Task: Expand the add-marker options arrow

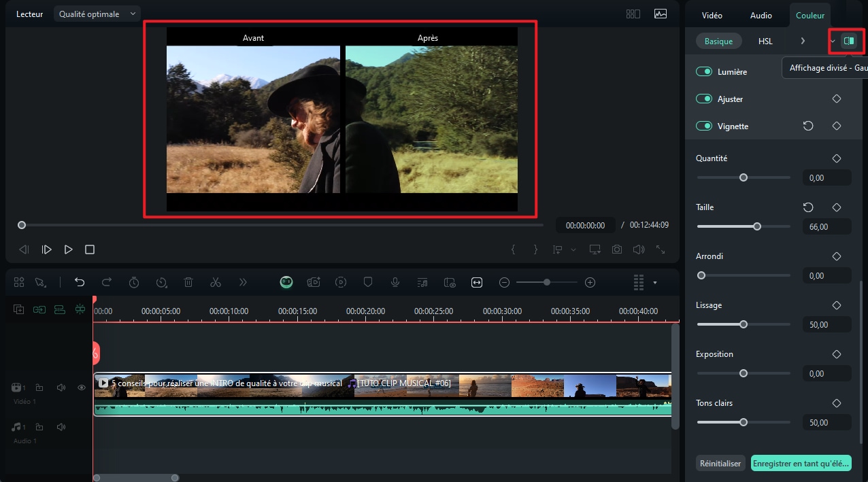Action: [573, 249]
